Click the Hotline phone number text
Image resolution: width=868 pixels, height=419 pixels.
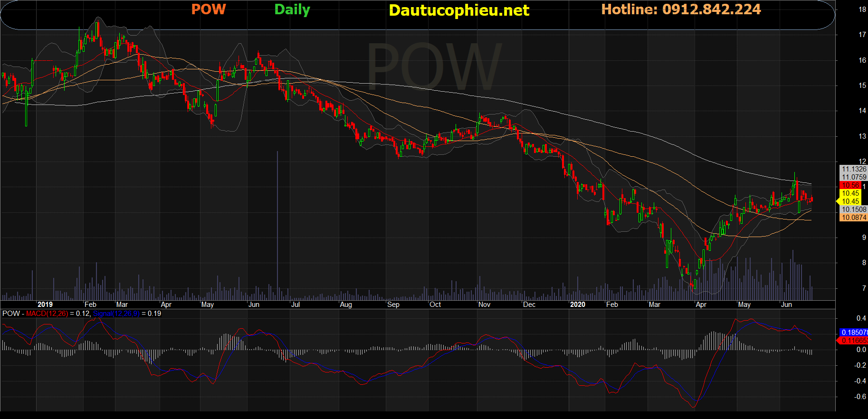pos(681,10)
